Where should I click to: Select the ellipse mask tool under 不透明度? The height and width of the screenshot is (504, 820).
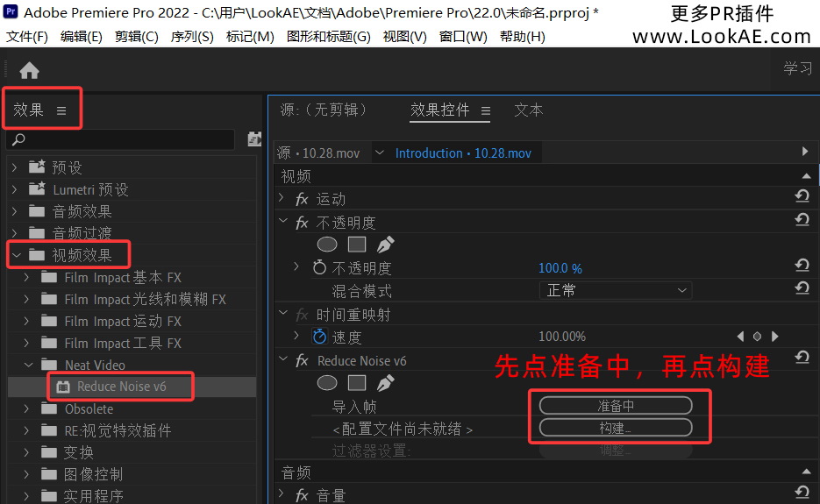tap(327, 245)
